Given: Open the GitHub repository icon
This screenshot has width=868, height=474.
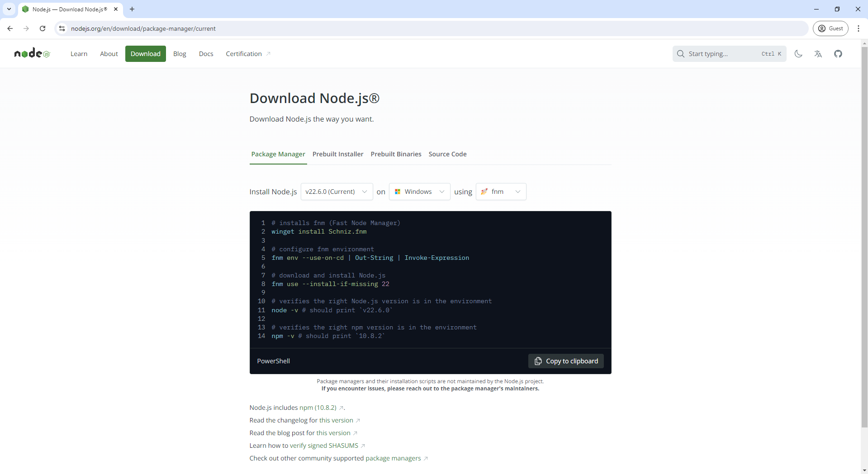Looking at the screenshot, I should click(x=838, y=54).
